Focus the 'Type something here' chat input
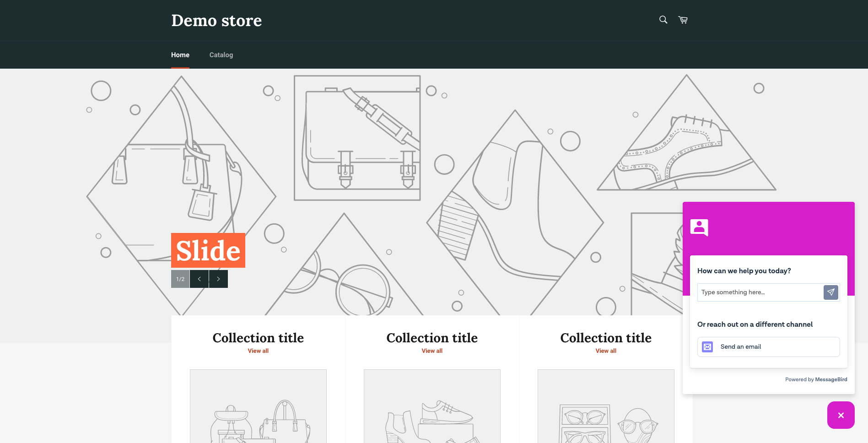Screen dimensions: 868x443 (760, 292)
